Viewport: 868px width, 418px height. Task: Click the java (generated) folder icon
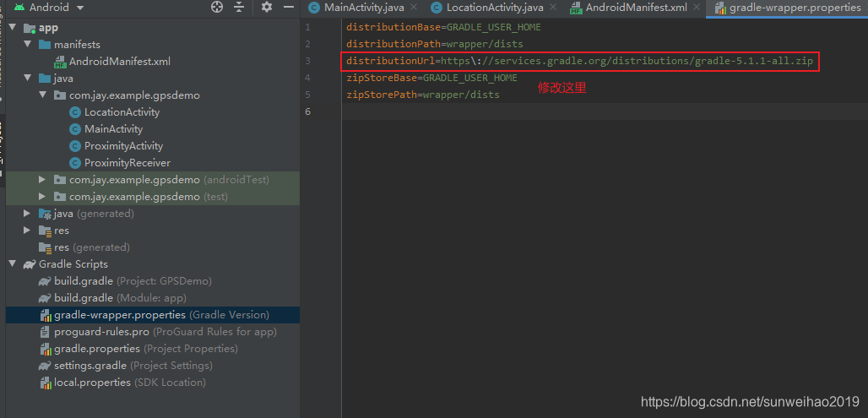[45, 214]
